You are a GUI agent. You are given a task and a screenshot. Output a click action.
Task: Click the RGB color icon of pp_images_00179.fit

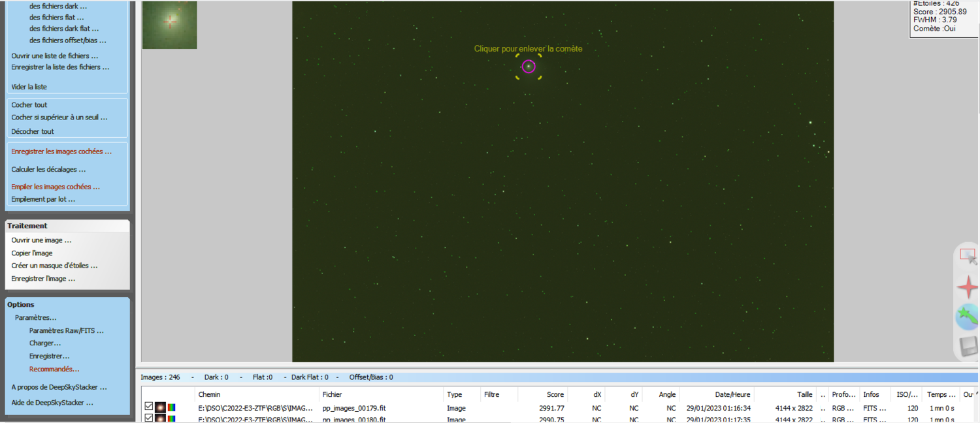172,408
